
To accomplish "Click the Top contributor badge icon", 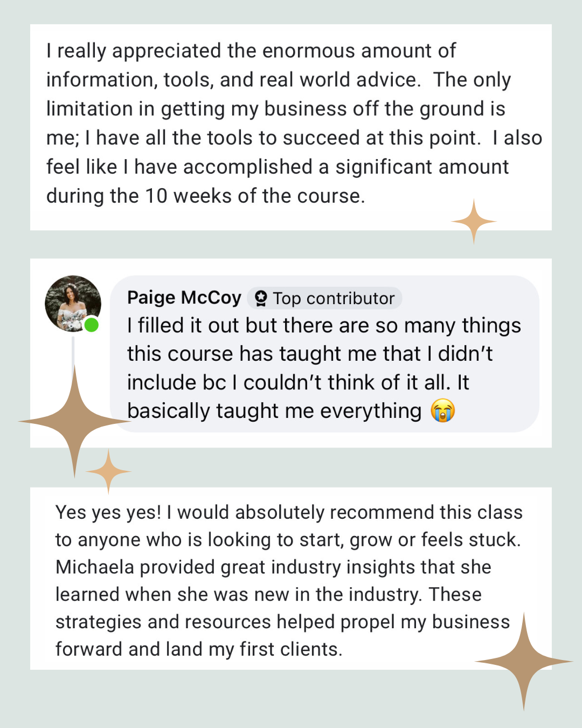I will click(261, 298).
